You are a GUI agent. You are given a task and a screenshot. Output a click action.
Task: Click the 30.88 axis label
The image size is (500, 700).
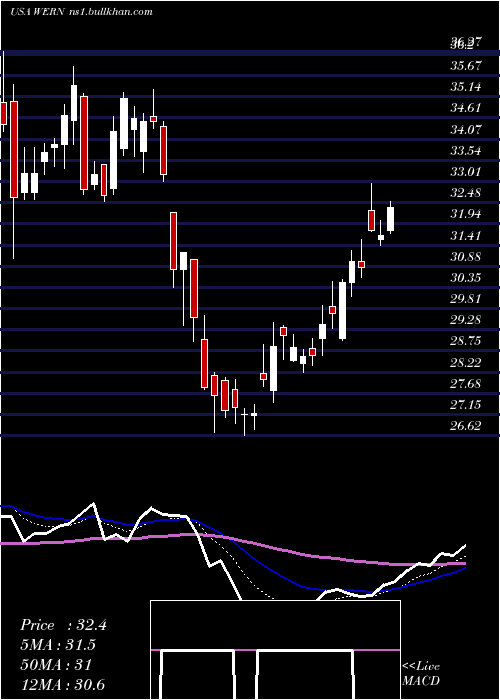point(466,257)
